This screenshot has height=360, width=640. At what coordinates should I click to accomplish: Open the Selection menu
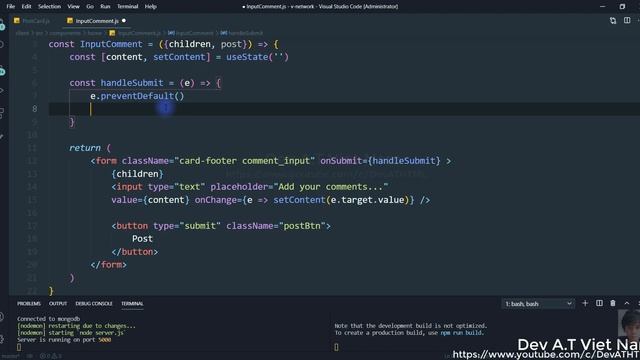(x=49, y=7)
